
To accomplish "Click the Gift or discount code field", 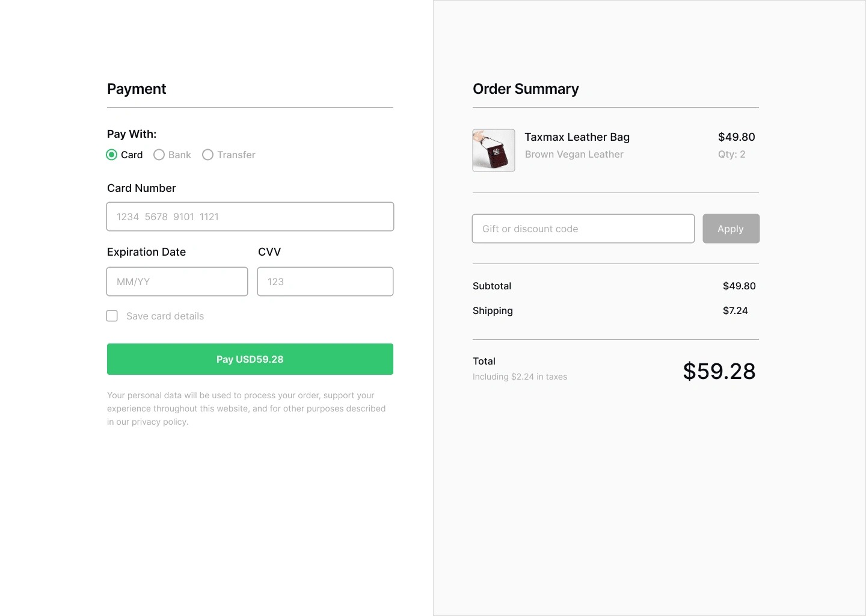I will (583, 229).
